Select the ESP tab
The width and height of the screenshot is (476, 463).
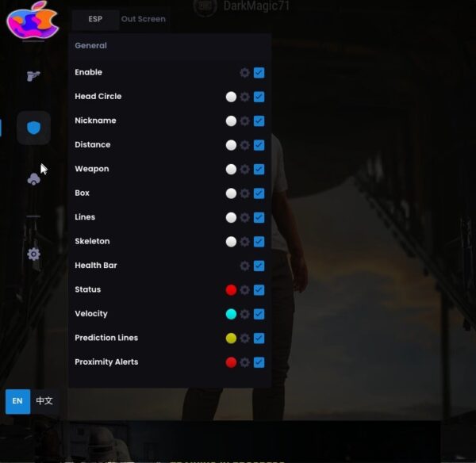click(95, 19)
